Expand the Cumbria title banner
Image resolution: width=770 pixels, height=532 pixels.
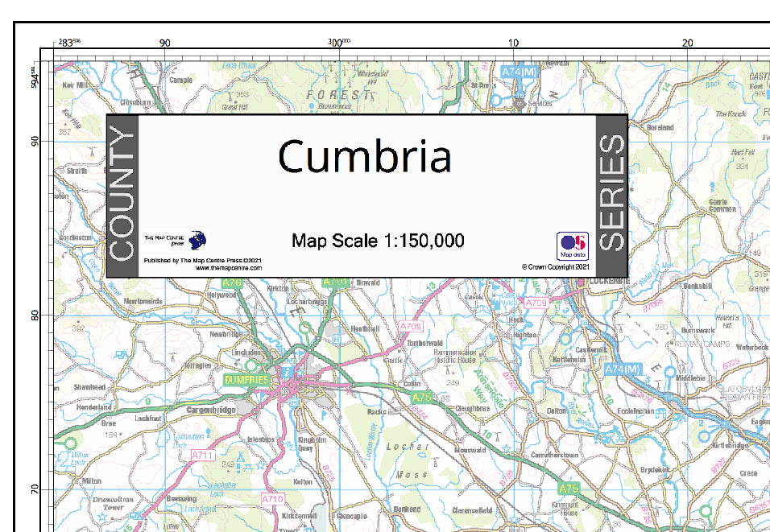tap(366, 159)
